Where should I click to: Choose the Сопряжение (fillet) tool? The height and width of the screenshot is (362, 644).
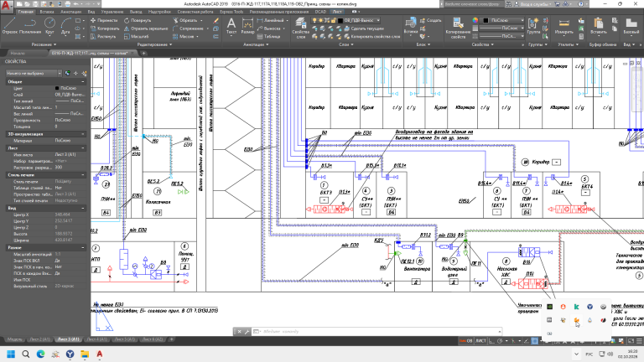(188, 28)
